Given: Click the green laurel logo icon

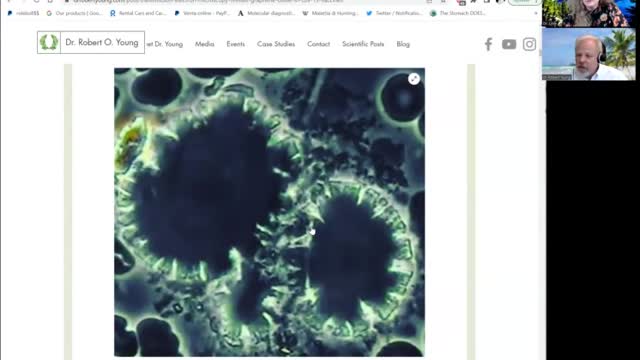Looking at the screenshot, I should (49, 42).
